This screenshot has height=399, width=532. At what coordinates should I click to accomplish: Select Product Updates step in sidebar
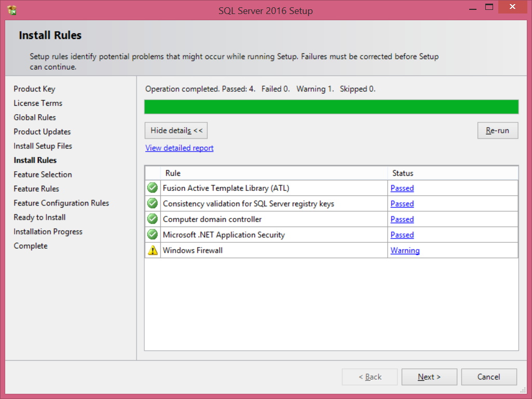[x=42, y=132]
